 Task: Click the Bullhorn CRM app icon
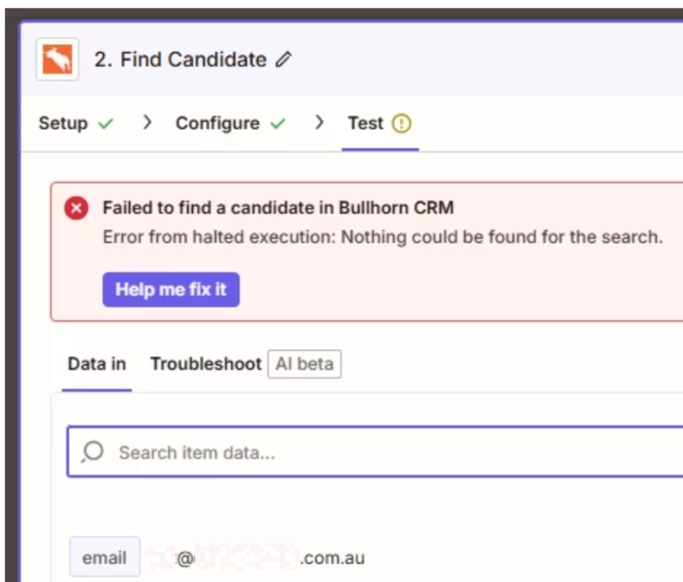point(57,60)
